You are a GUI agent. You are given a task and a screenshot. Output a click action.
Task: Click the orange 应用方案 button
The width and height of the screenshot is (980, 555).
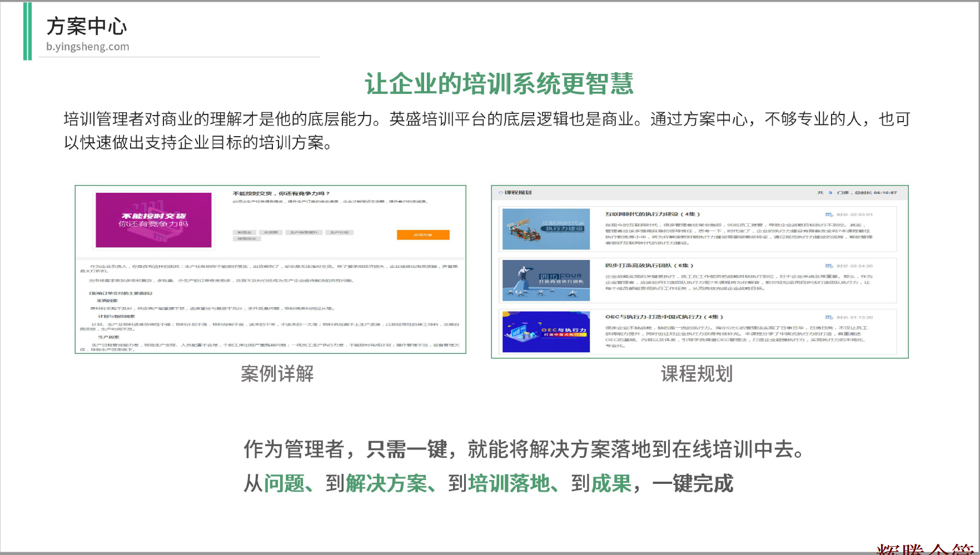pos(422,235)
